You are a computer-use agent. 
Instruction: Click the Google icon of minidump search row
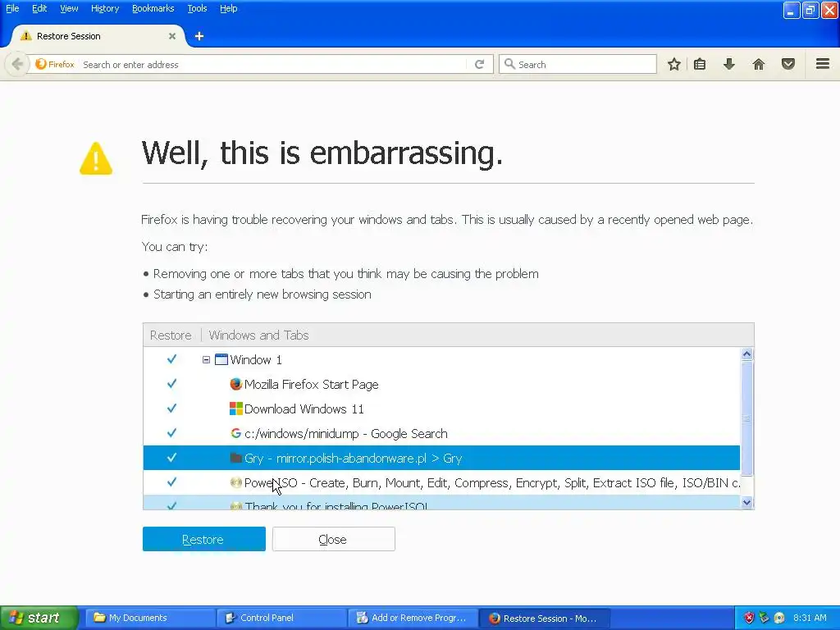(235, 433)
